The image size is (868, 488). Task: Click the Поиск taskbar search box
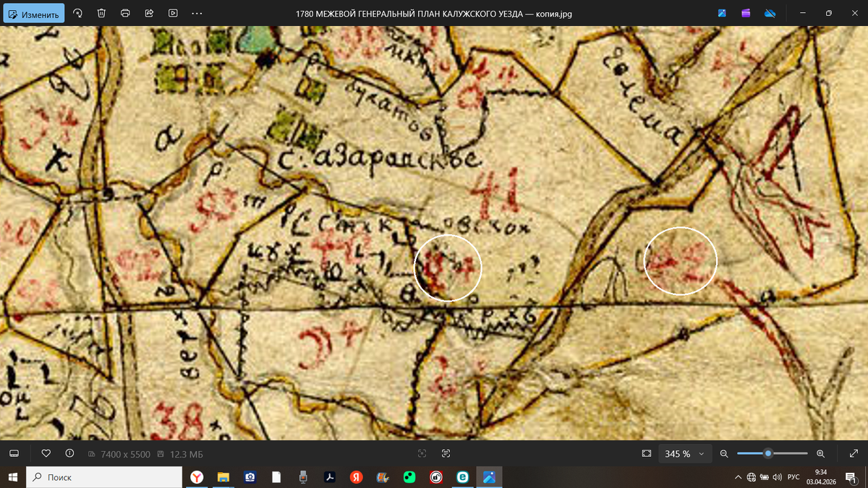pyautogui.click(x=103, y=477)
